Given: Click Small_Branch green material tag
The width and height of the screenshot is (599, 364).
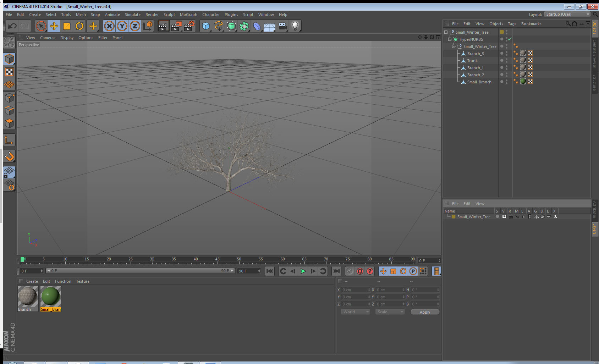Looking at the screenshot, I should [523, 81].
